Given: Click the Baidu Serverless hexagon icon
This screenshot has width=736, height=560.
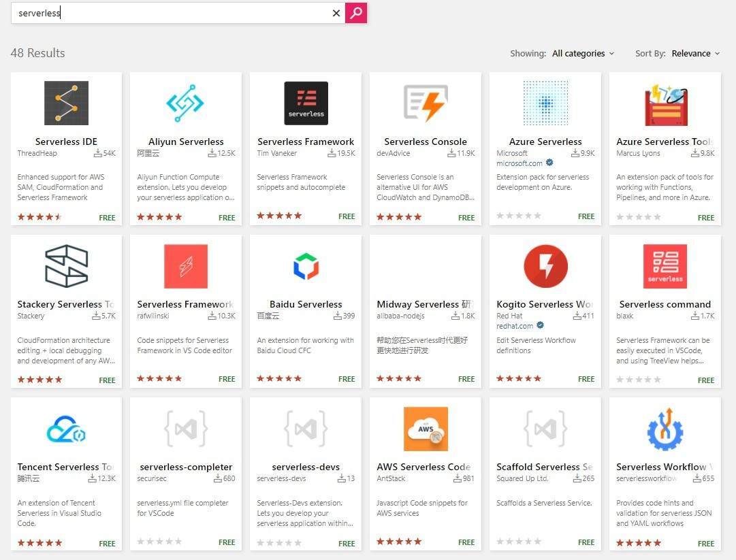Looking at the screenshot, I should (306, 266).
